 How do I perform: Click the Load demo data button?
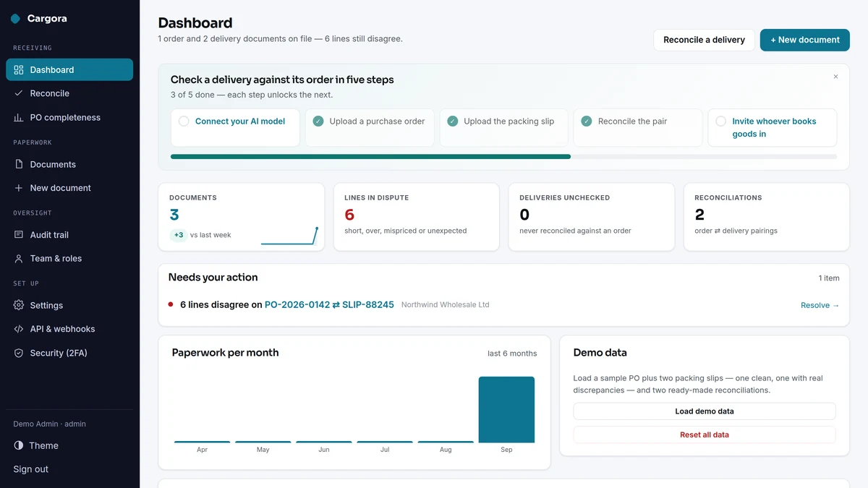pyautogui.click(x=705, y=411)
